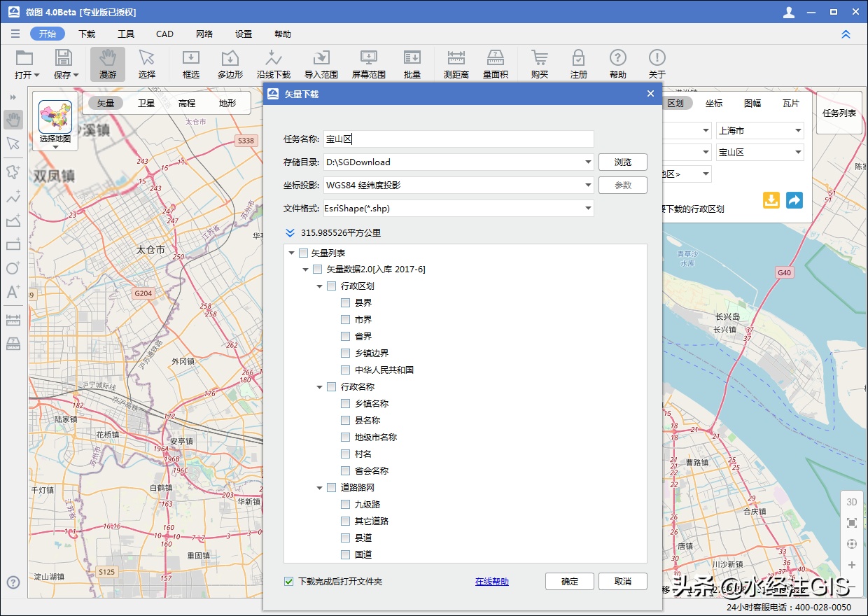This screenshot has height=616, width=868.
Task: Open the 打开 file tool
Action: point(27,64)
